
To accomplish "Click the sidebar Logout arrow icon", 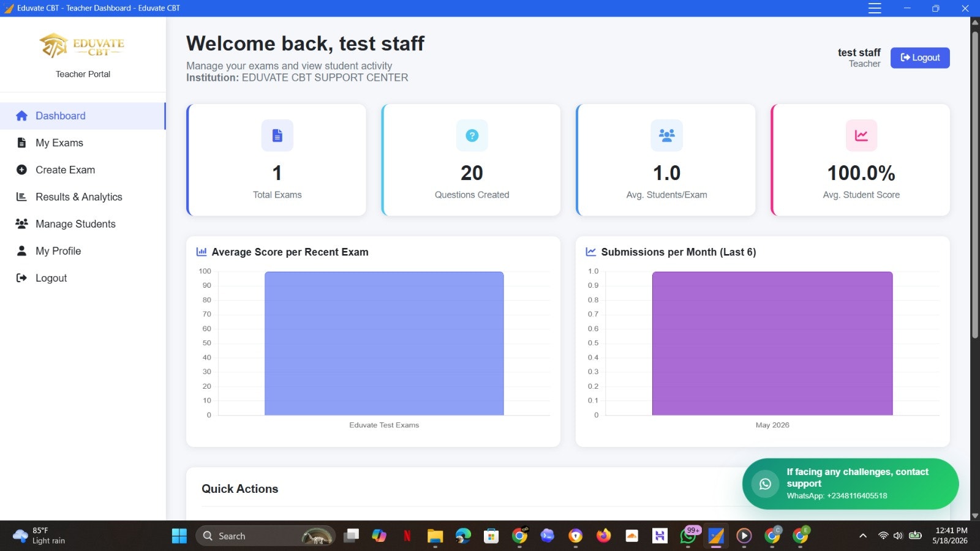I will tap(21, 278).
